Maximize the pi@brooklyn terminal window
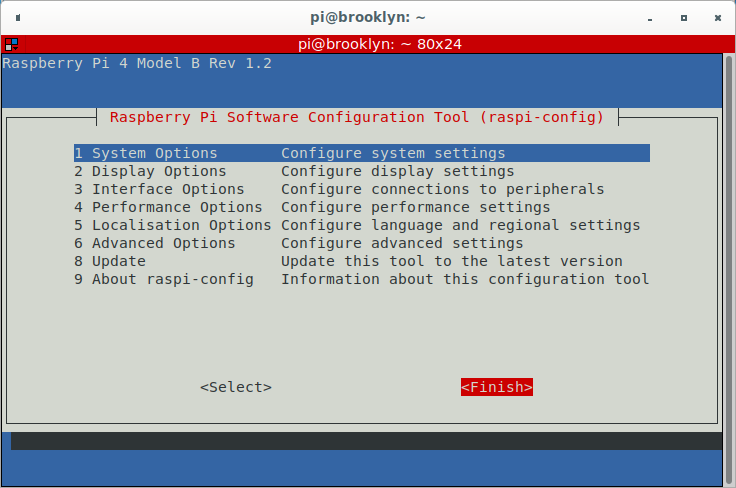Screen dimensions: 736x488 click(684, 18)
